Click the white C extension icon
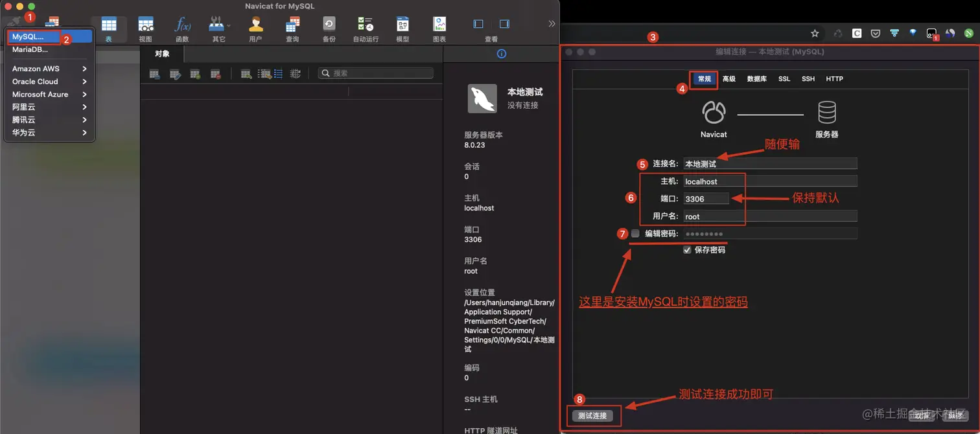 tap(856, 33)
